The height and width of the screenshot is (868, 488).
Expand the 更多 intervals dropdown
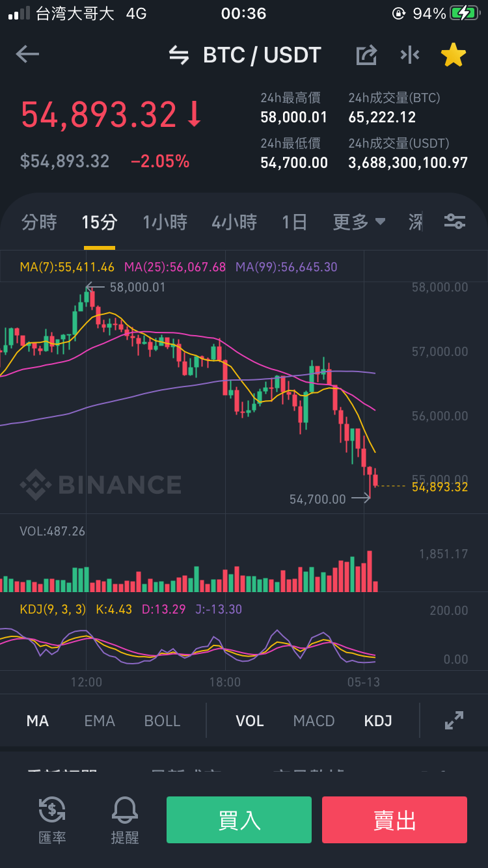[359, 223]
